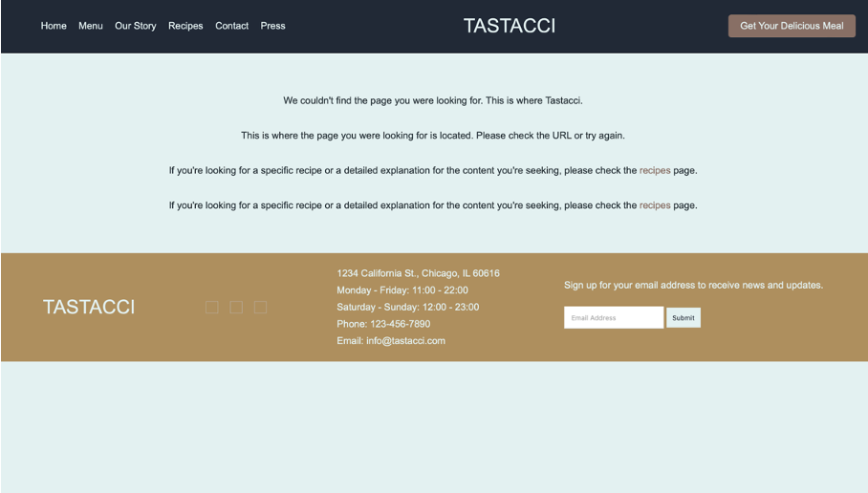Click the 1234 California St. address line

(418, 273)
